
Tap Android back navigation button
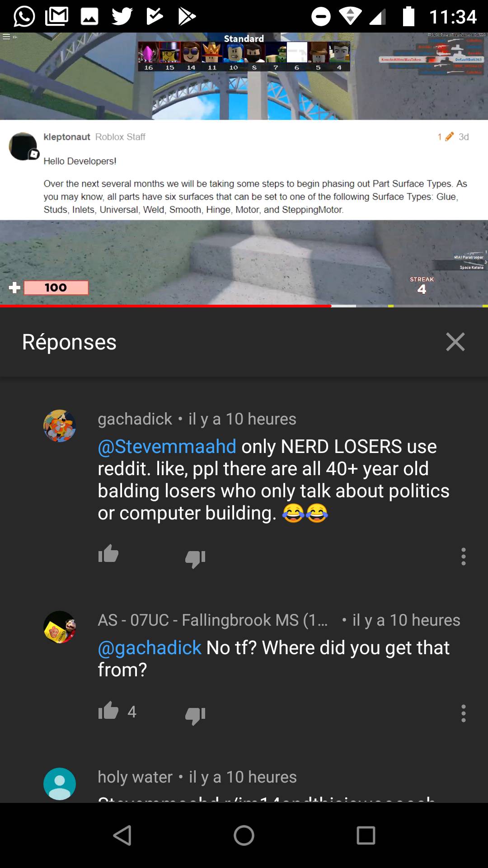122,835
